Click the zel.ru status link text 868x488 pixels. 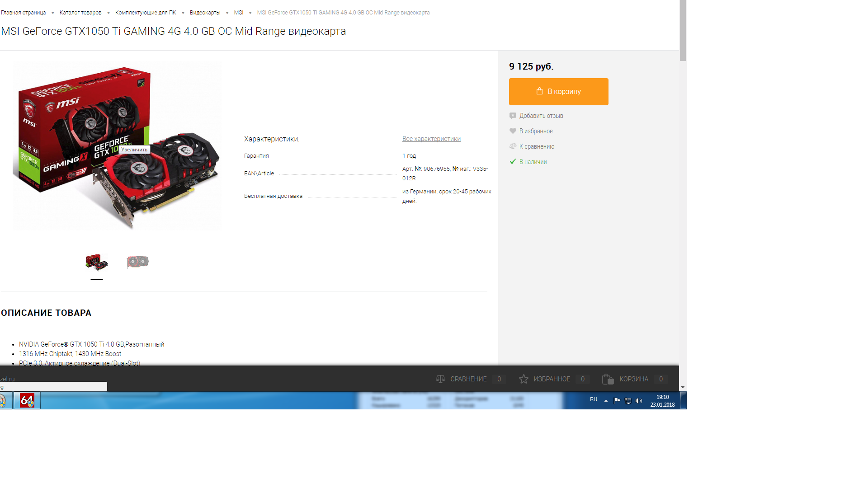pyautogui.click(x=7, y=379)
